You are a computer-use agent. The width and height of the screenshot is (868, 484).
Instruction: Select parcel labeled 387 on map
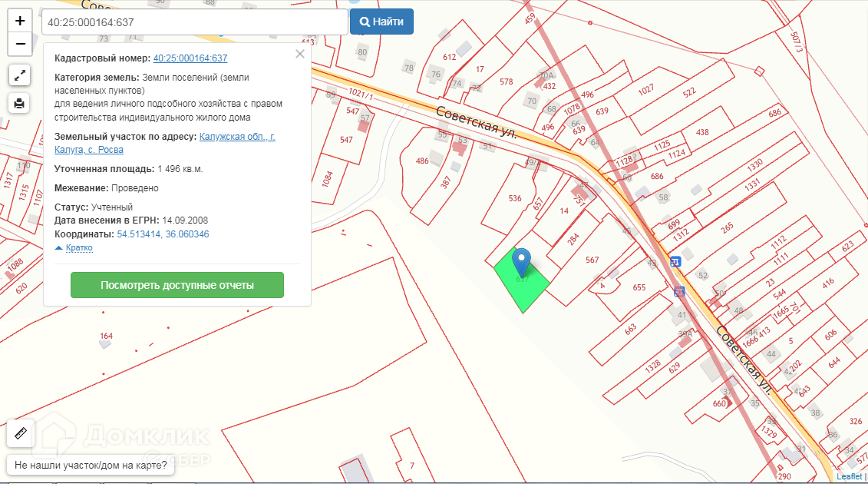click(446, 182)
